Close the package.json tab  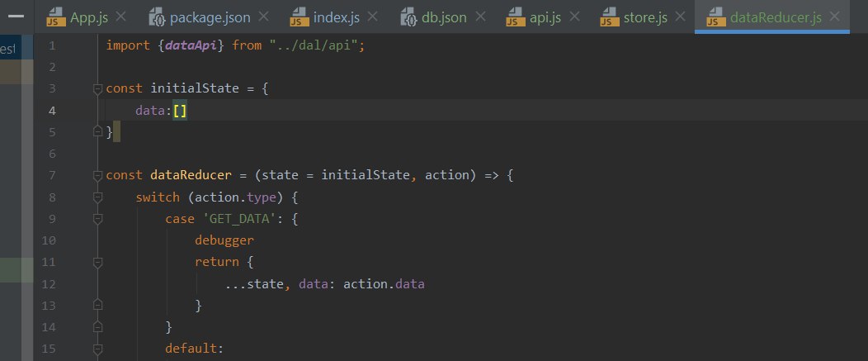(x=263, y=17)
